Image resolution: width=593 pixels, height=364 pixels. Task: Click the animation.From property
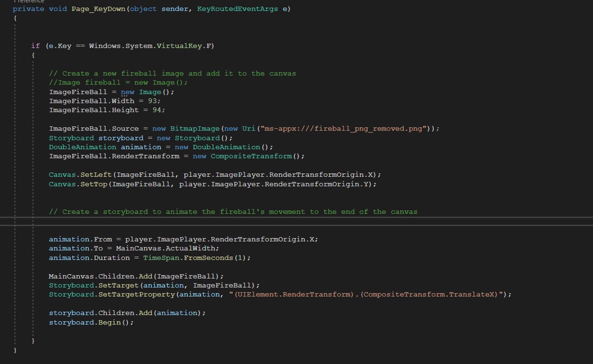coord(103,239)
